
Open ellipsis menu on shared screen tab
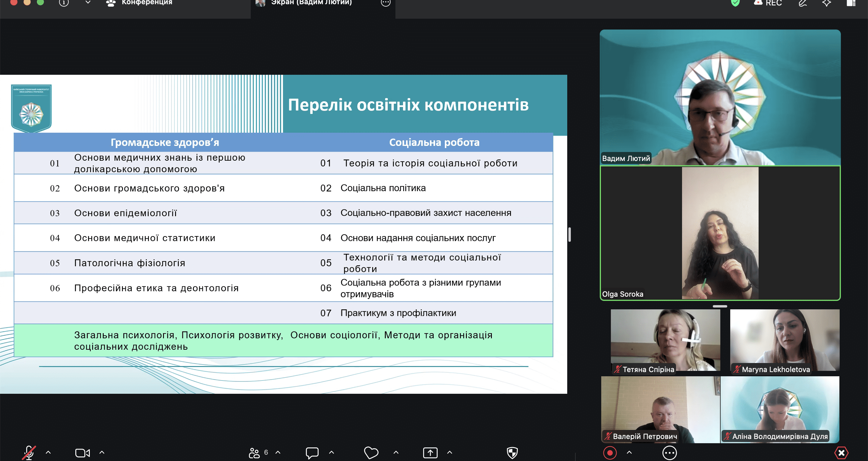tap(385, 3)
